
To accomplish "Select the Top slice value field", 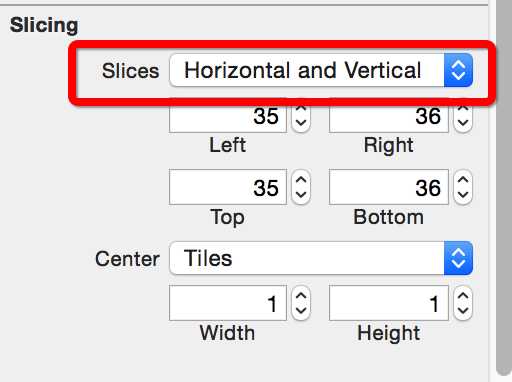I will point(228,187).
